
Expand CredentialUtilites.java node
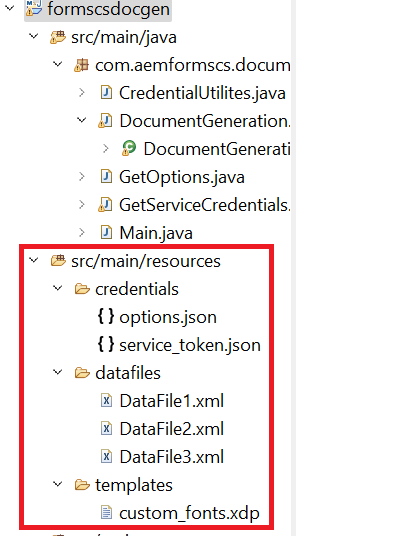pos(82,93)
